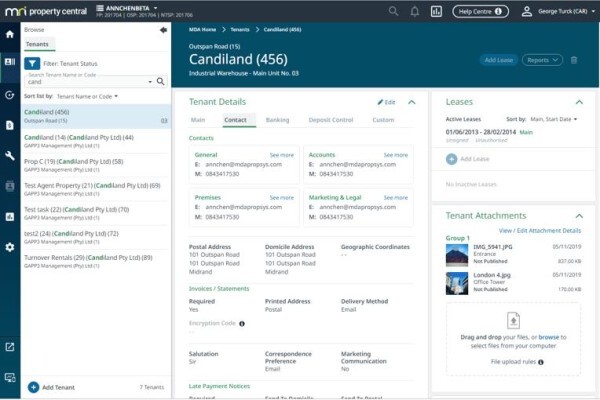Open the settings gear sidebar icon

[10, 247]
